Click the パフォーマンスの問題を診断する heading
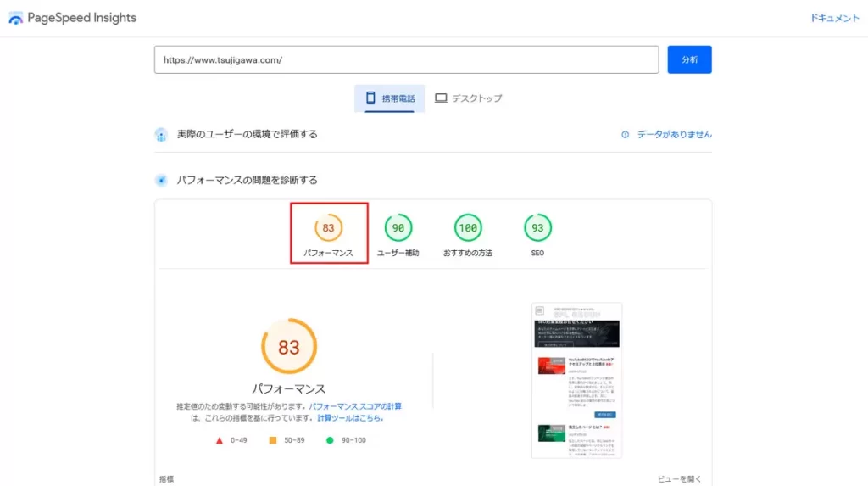This screenshot has width=868, height=486. (247, 180)
